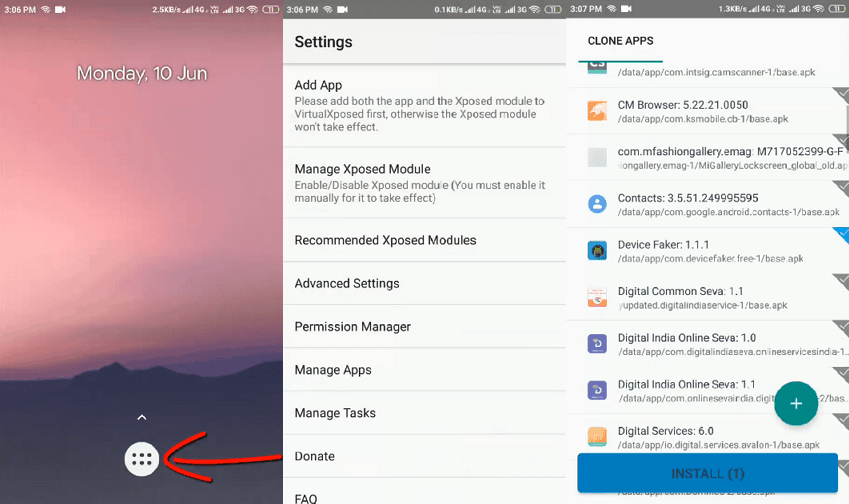Toggle selection mark for Digital India Online Seva 1.0

(x=842, y=328)
